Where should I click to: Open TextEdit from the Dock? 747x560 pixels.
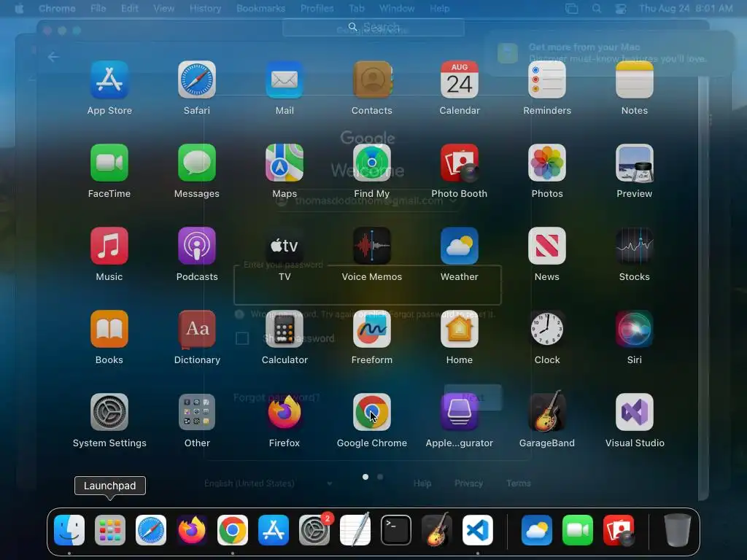(x=355, y=530)
